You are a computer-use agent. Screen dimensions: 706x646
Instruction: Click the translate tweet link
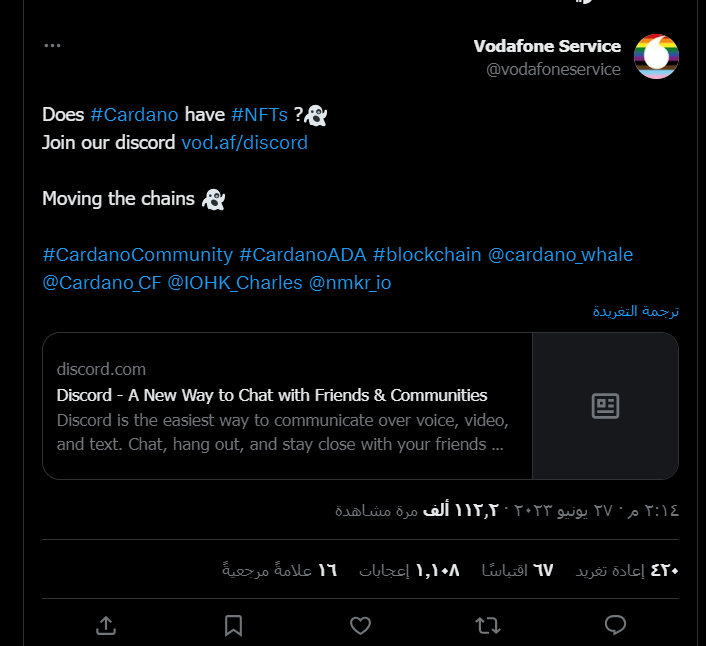[636, 311]
